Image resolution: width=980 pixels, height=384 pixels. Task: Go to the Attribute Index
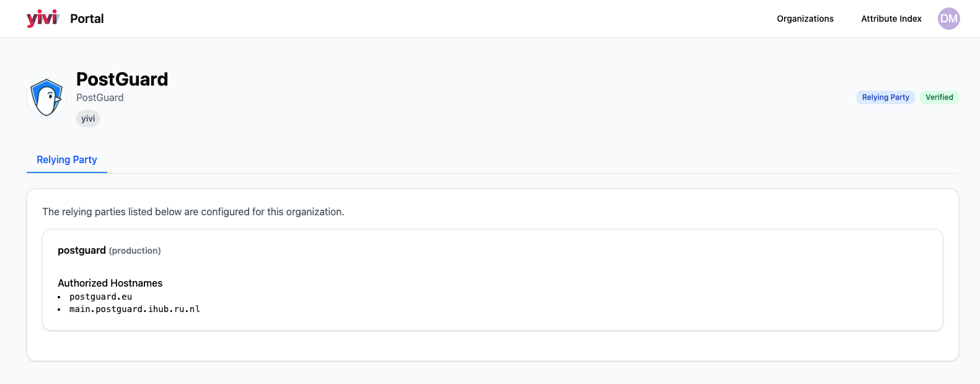[x=891, y=19]
